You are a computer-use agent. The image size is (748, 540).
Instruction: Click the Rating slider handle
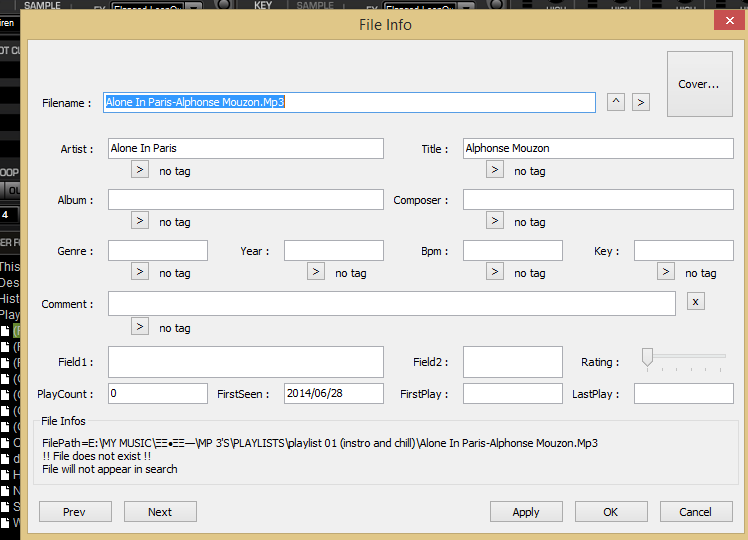(647, 357)
